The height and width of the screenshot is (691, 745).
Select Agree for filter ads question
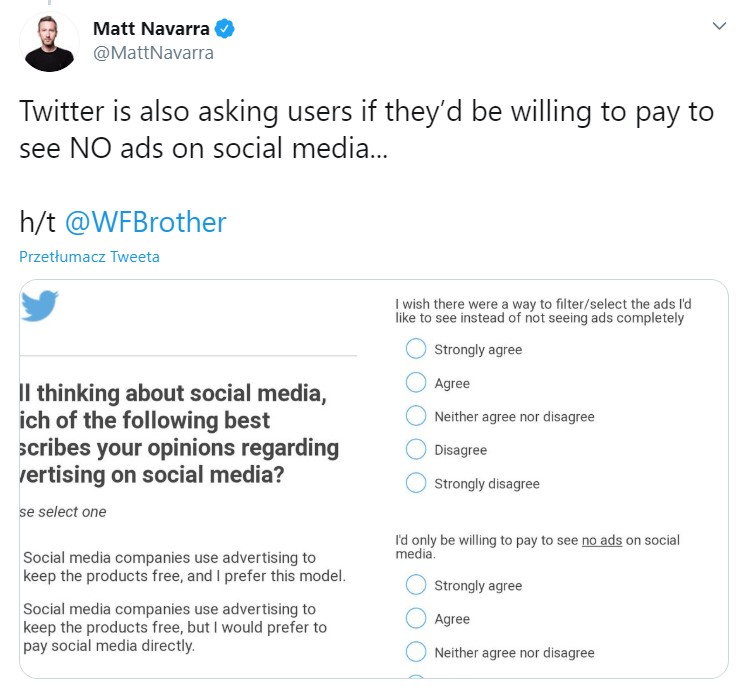(416, 383)
